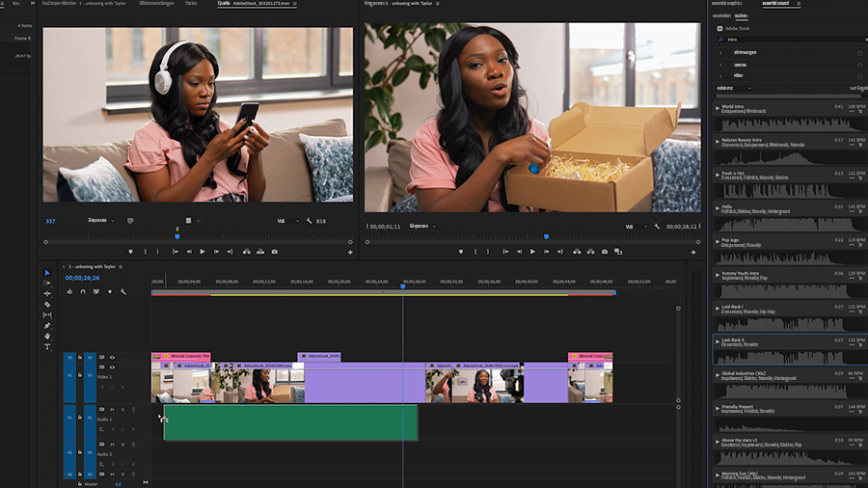The height and width of the screenshot is (488, 868).
Task: Select the first sub-tab in Essential Sound
Action: [721, 16]
